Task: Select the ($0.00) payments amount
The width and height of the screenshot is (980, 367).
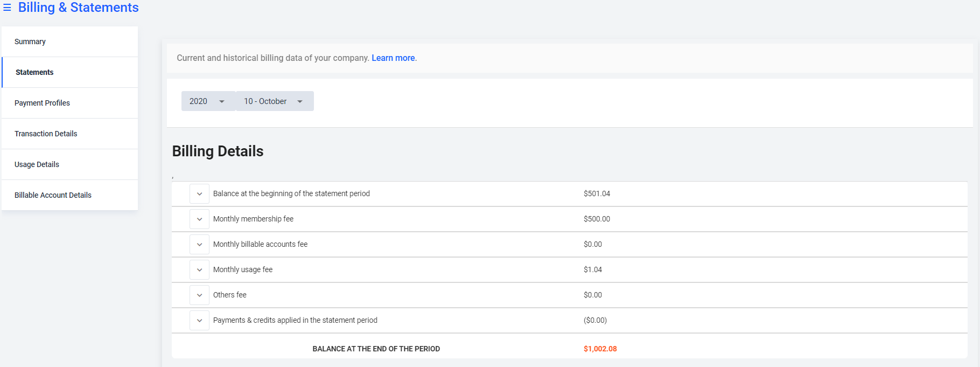Action: (595, 320)
